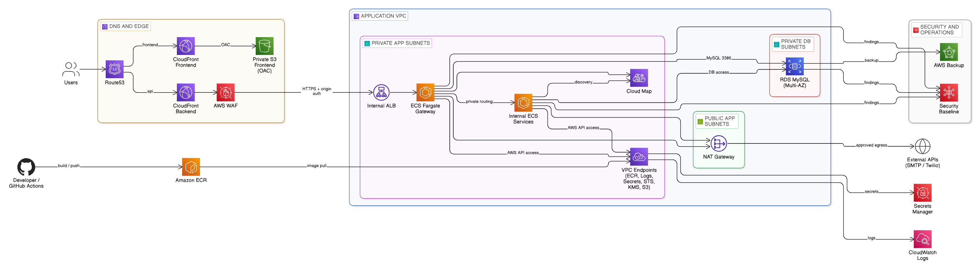
Task: Select the Route53 icon
Action: pyautogui.click(x=115, y=69)
